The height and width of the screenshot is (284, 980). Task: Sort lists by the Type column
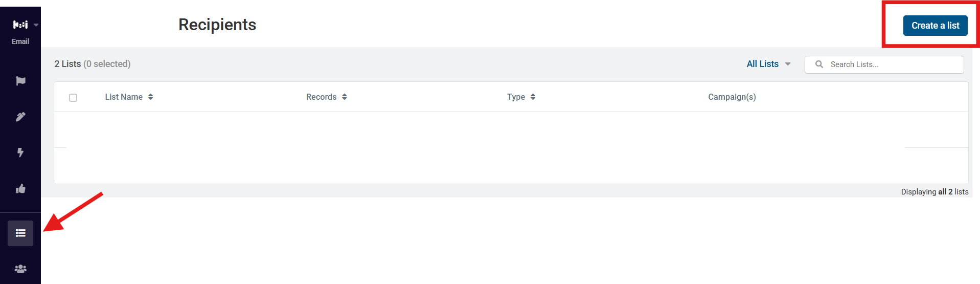(x=521, y=97)
